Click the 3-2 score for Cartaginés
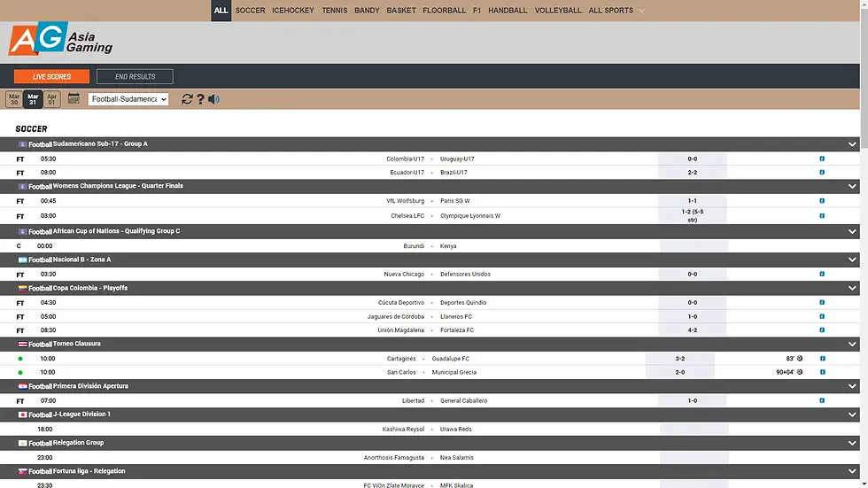This screenshot has width=868, height=488. [x=680, y=359]
